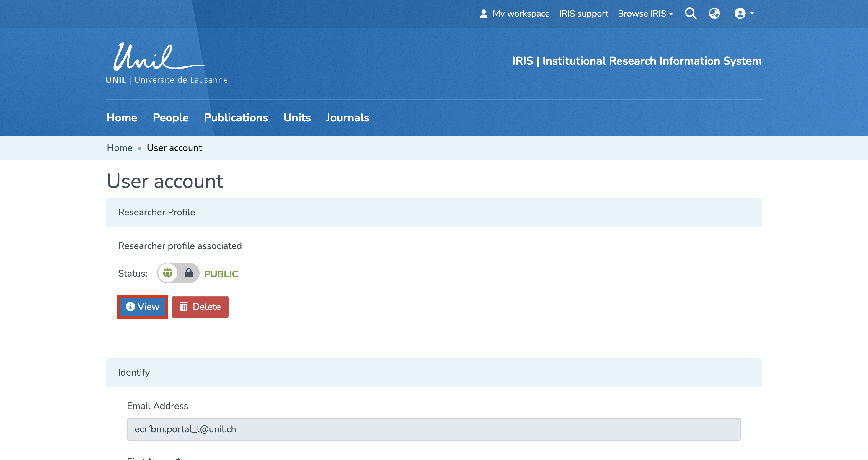The height and width of the screenshot is (460, 868).
Task: Open the Publications navigation tab
Action: [236, 118]
